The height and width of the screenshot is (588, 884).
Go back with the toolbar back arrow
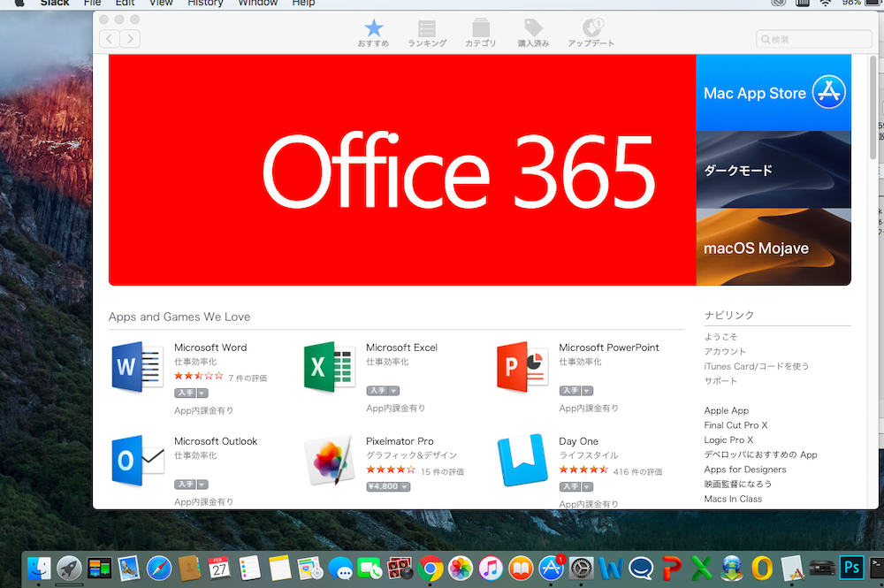click(x=110, y=38)
